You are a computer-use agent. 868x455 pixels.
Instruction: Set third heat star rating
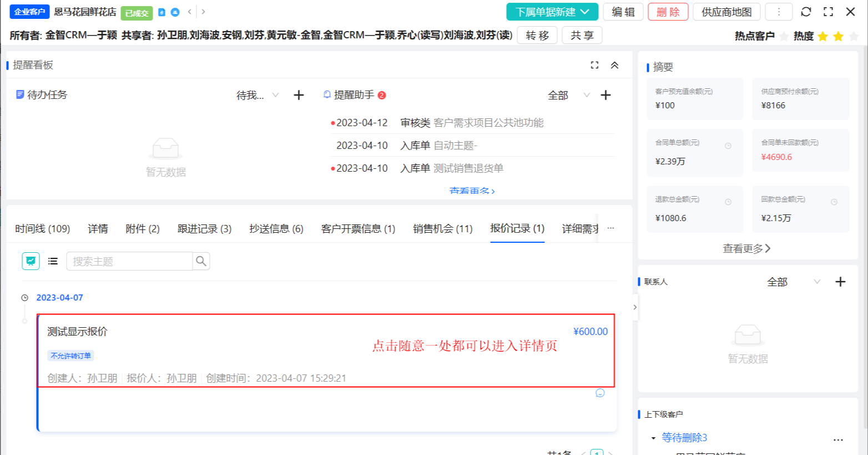point(854,37)
